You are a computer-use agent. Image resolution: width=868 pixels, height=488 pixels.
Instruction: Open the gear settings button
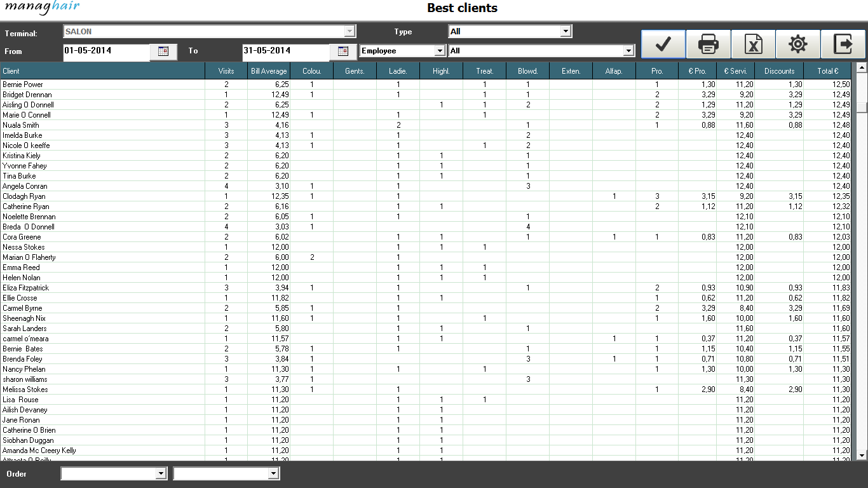click(798, 44)
